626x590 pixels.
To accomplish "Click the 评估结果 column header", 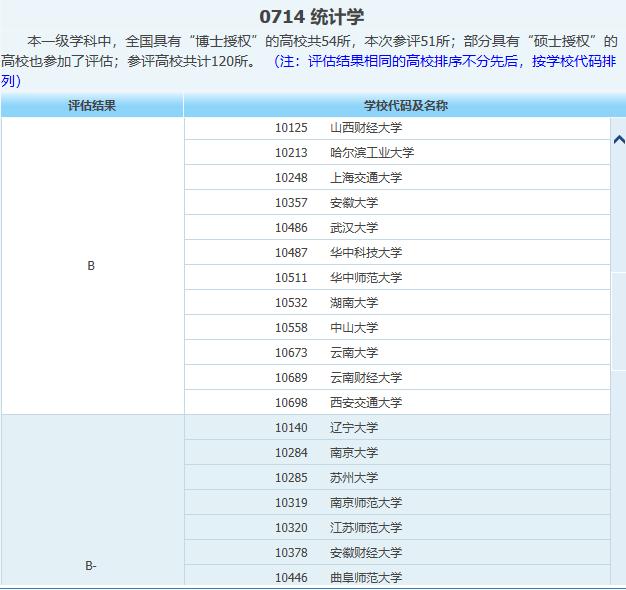I will click(92, 106).
